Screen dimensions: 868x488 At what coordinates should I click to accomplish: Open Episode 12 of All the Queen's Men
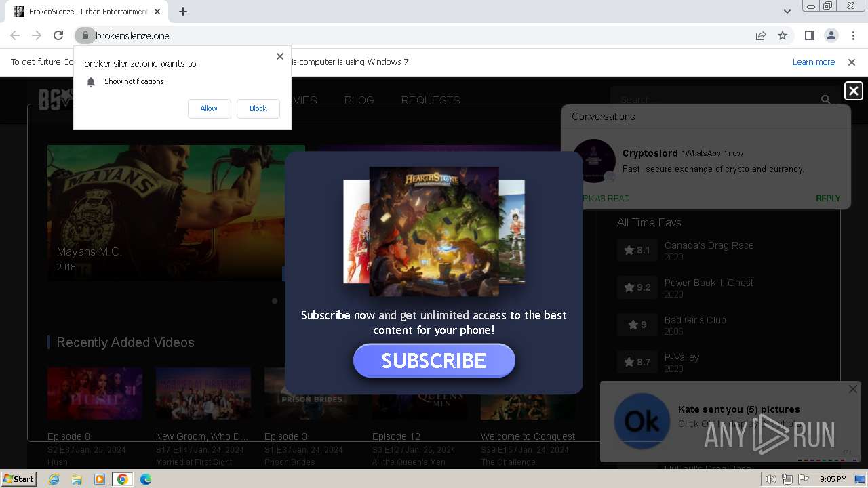396,436
